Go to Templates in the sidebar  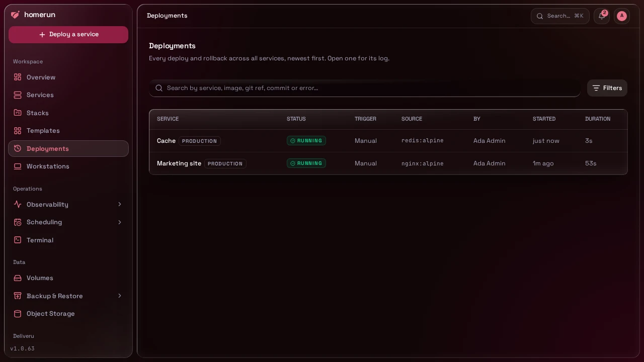point(68,131)
